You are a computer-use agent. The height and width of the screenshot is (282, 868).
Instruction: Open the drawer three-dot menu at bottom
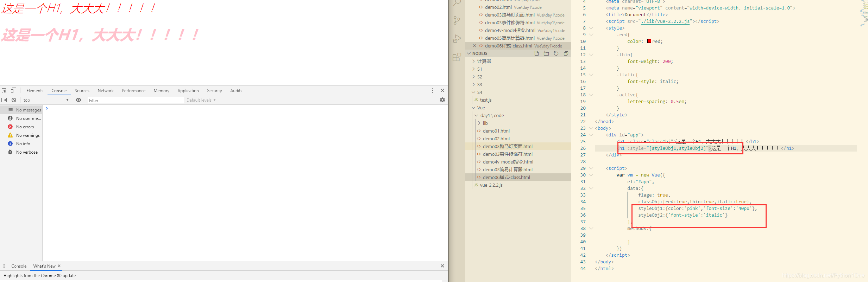(x=4, y=266)
